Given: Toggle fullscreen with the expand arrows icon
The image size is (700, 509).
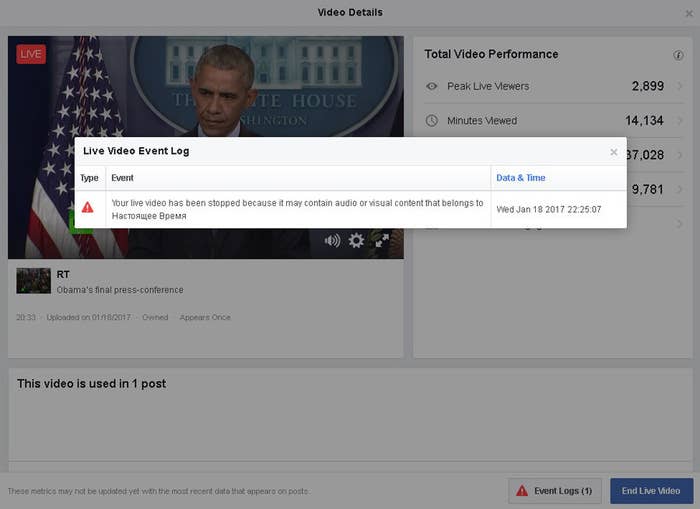Looking at the screenshot, I should click(382, 241).
